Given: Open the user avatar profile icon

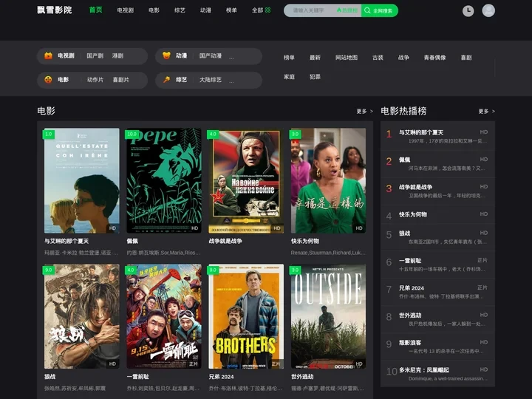Looking at the screenshot, I should [x=488, y=10].
